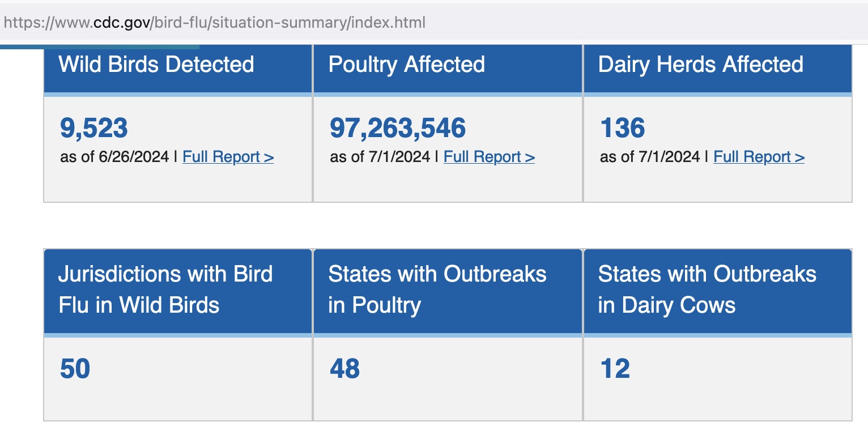Click Jurisdictions with Bird Flu in Wild Birds header
The width and height of the screenshot is (868, 426).
point(165,289)
